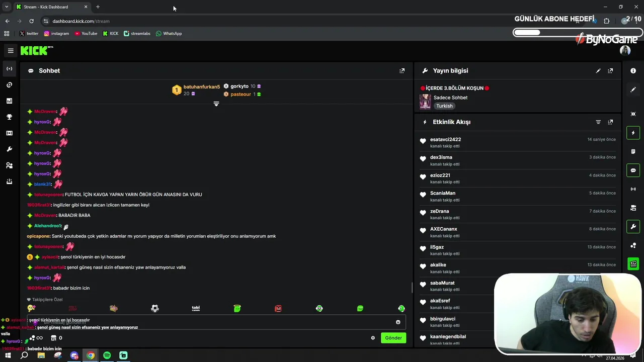Reload the page in the browser
Image resolution: width=644 pixels, height=362 pixels.
(x=31, y=21)
